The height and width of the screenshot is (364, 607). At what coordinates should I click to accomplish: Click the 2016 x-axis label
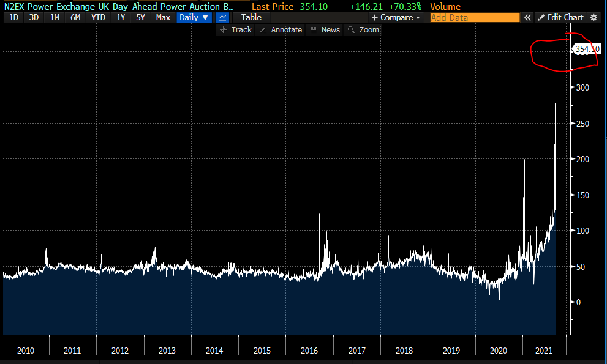coord(309,351)
